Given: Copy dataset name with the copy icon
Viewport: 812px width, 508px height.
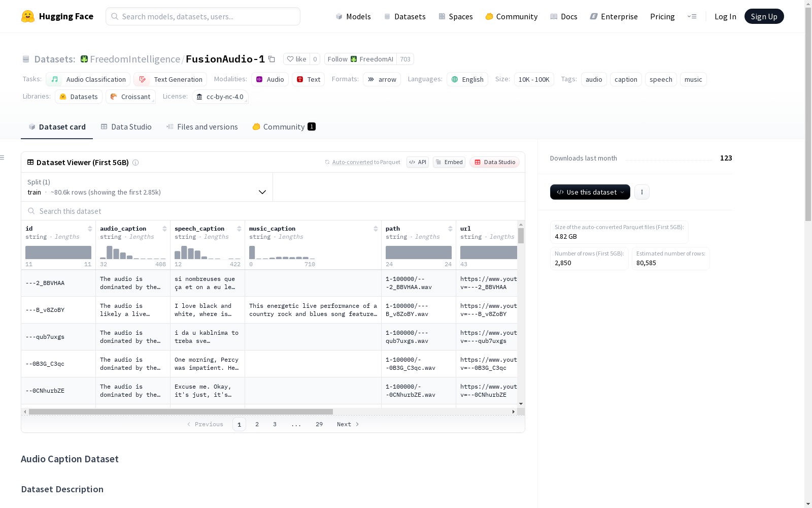Looking at the screenshot, I should (x=272, y=59).
